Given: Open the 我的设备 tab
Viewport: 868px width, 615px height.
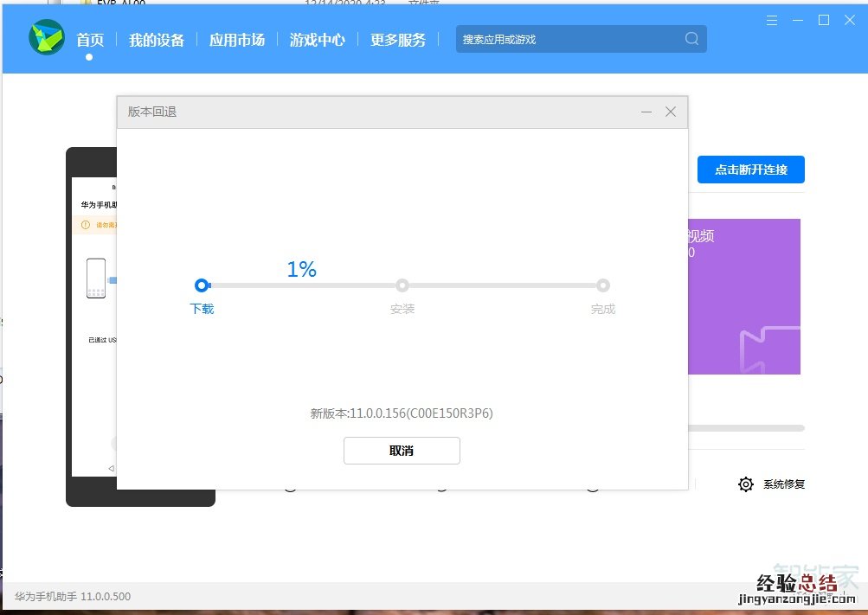Looking at the screenshot, I should point(157,40).
